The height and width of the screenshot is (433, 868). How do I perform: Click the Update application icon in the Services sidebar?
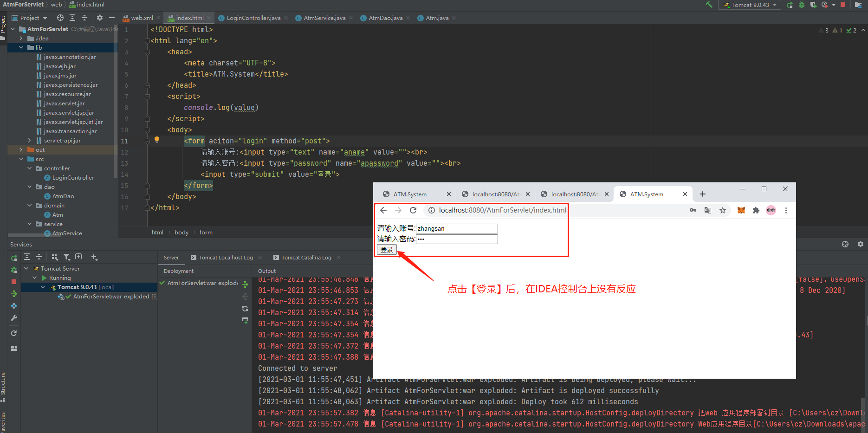pyautogui.click(x=14, y=333)
